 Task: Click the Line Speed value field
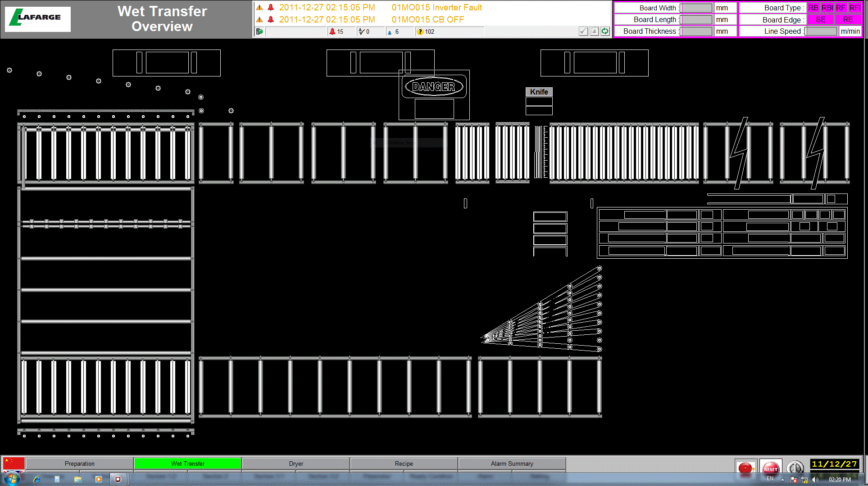(x=821, y=31)
